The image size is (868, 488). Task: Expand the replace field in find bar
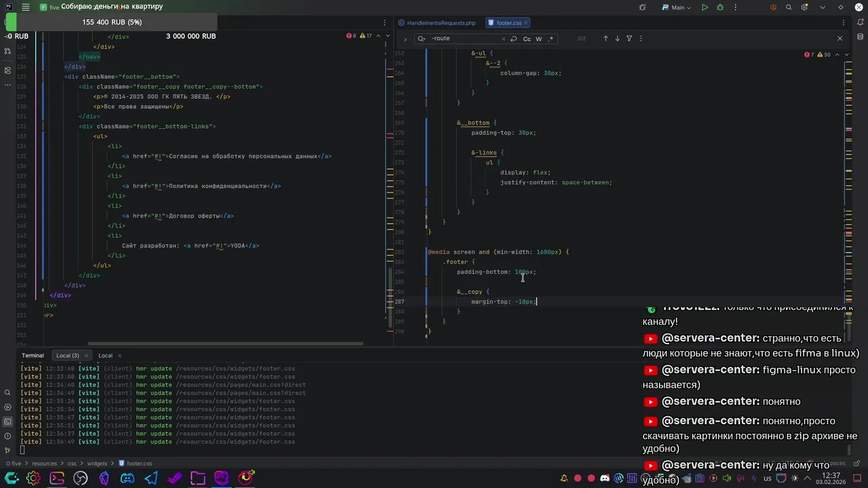405,39
